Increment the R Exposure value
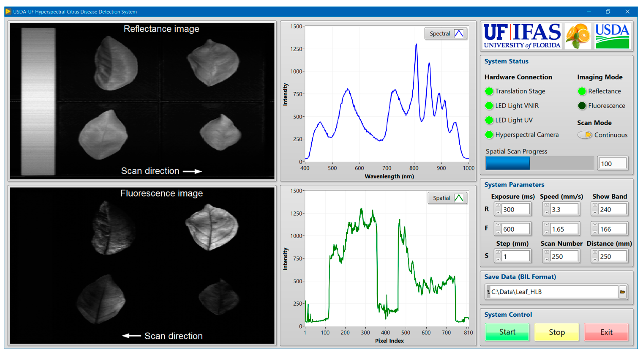Image resolution: width=644 pixels, height=354 pixels. pyautogui.click(x=498, y=205)
